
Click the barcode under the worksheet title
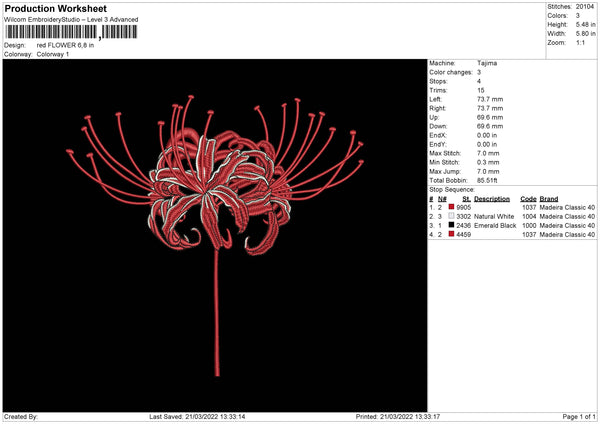point(71,32)
